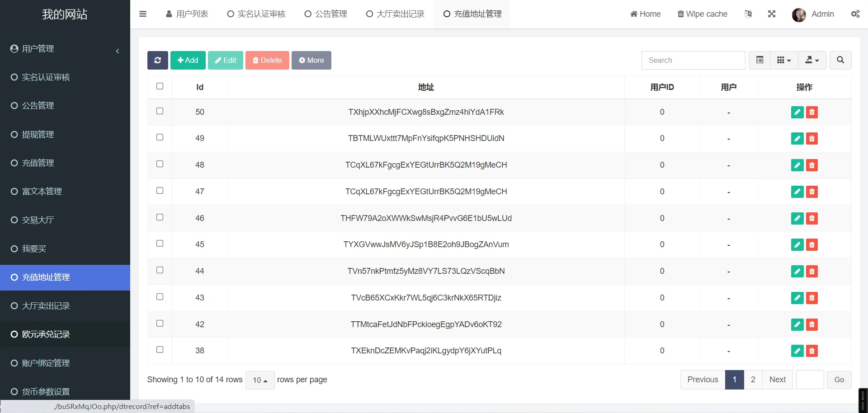This screenshot has height=413, width=868.
Task: Switch to the 公告管理 tab
Action: coord(325,14)
